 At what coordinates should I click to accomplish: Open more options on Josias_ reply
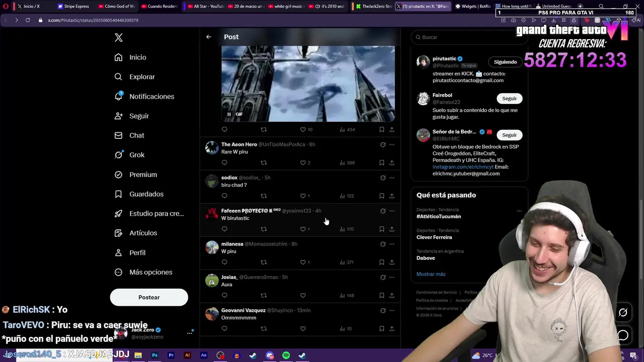point(392,277)
